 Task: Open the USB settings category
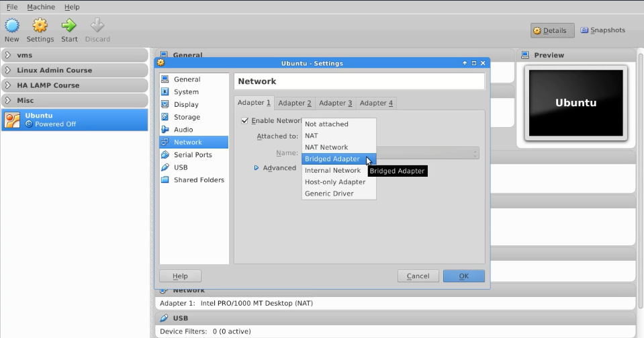181,167
